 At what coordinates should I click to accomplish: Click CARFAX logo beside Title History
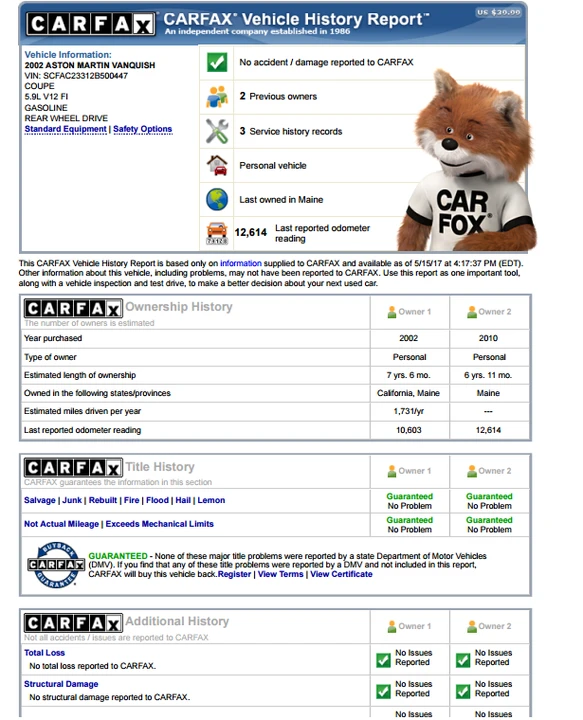click(73, 468)
